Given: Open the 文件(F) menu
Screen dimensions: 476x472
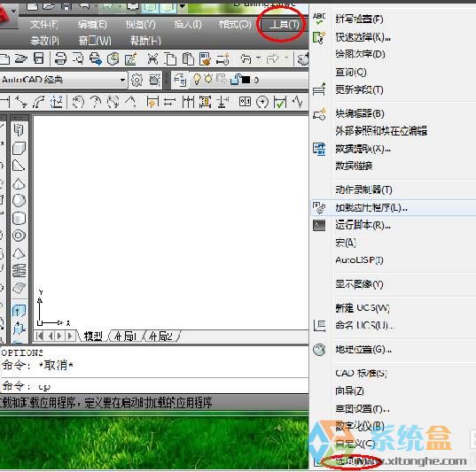Looking at the screenshot, I should (44, 24).
